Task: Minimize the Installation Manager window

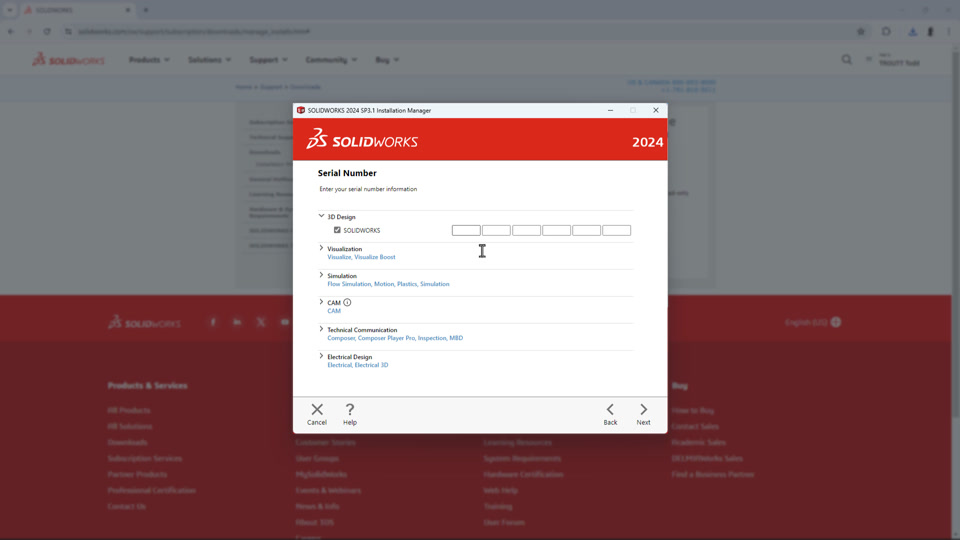Action: point(610,110)
